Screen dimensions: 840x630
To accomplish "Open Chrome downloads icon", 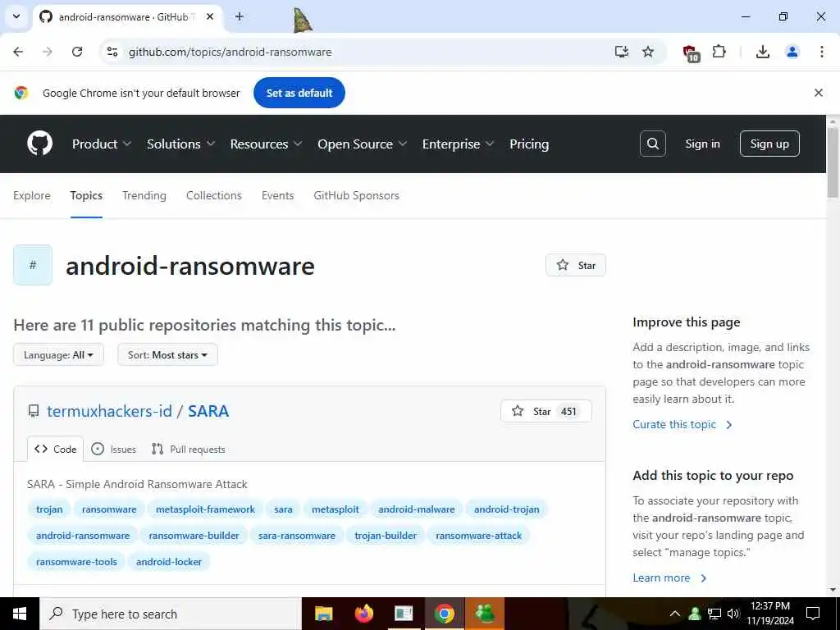I will [762, 52].
